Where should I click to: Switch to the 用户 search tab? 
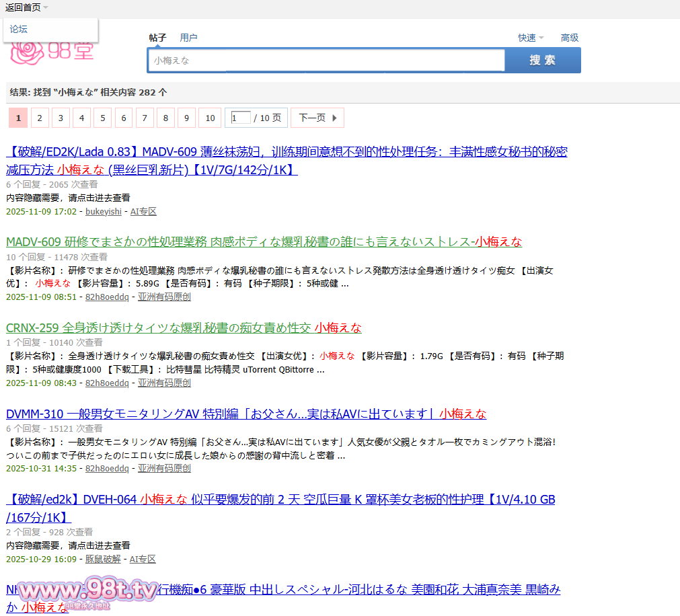[188, 38]
